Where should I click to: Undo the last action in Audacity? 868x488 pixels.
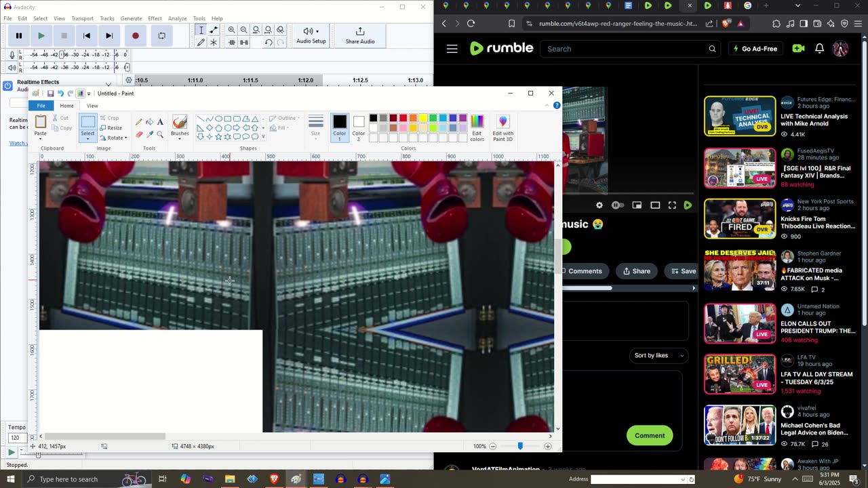(269, 42)
